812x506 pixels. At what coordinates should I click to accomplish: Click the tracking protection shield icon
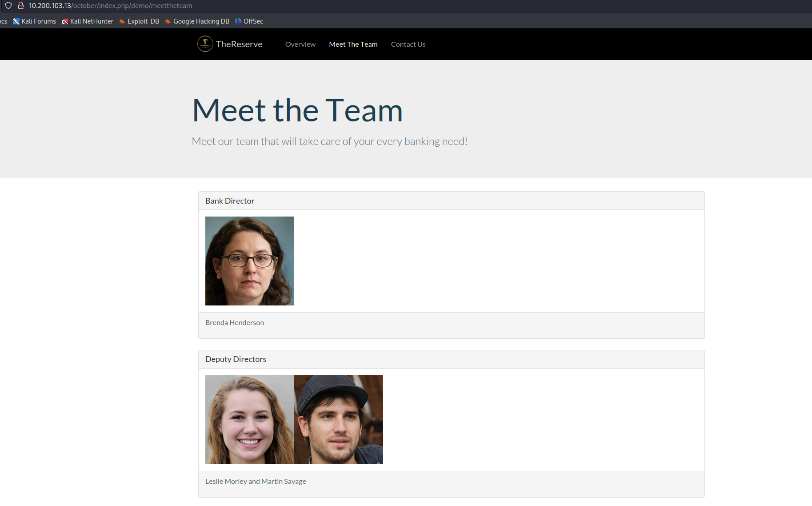click(x=8, y=6)
